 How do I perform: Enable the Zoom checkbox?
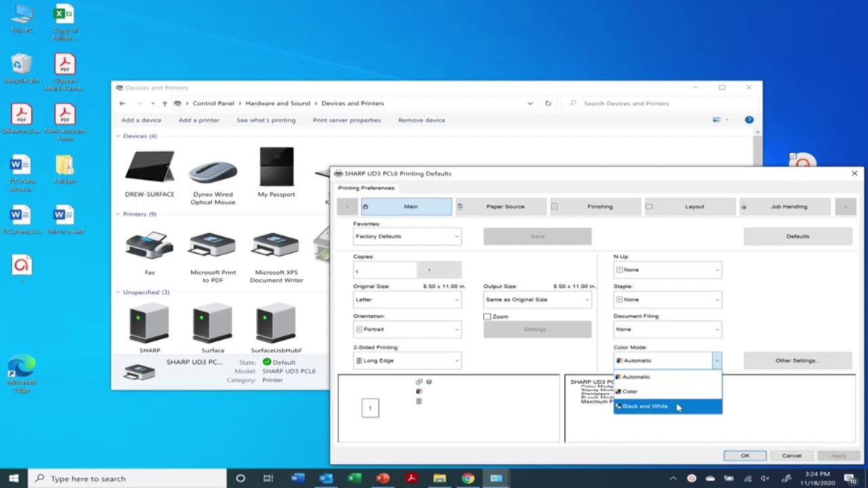point(487,317)
